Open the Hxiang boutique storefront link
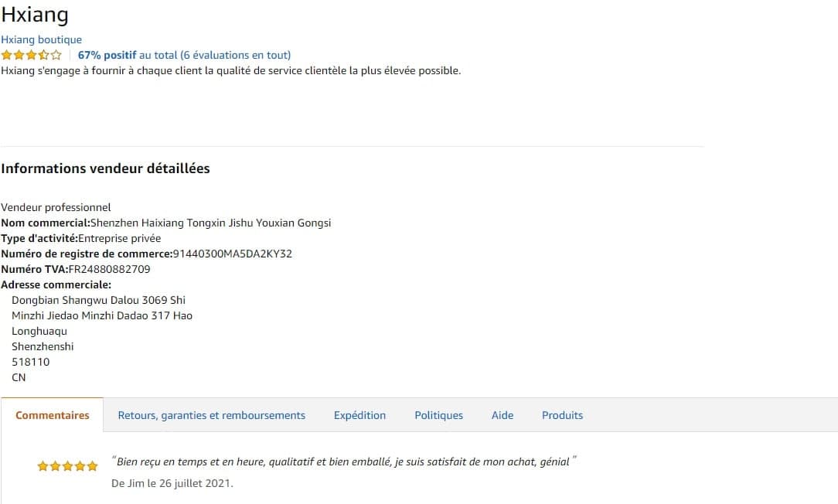Screen dimensions: 838x504 pyautogui.click(x=41, y=39)
